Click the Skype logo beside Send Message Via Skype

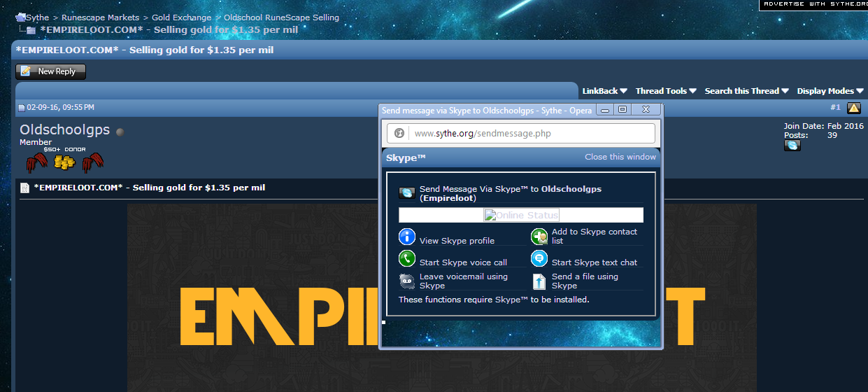click(406, 193)
